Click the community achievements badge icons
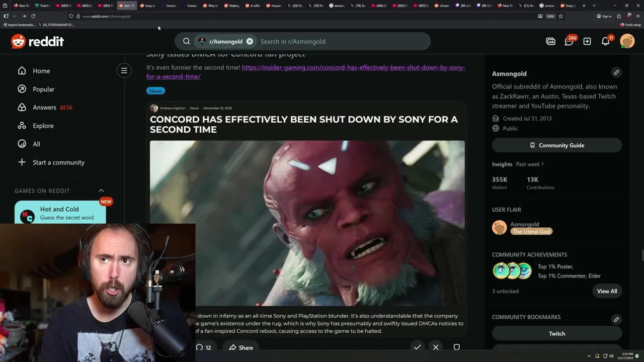 512,270
